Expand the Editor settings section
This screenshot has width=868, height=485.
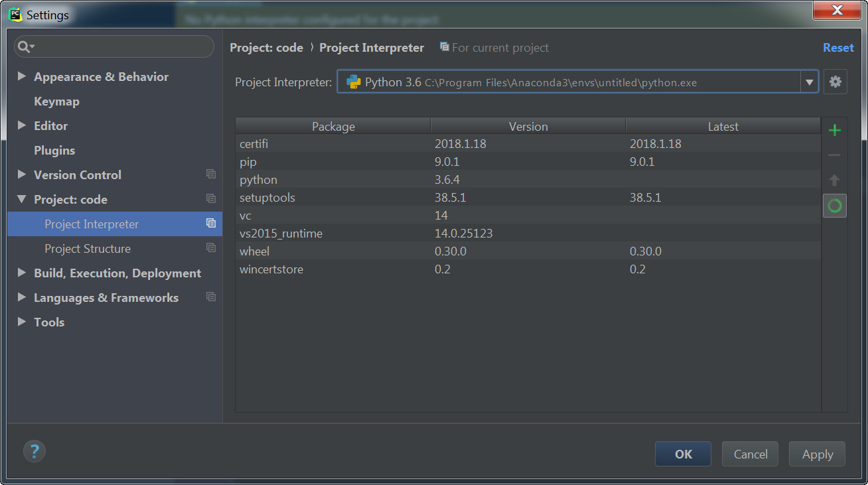point(21,125)
